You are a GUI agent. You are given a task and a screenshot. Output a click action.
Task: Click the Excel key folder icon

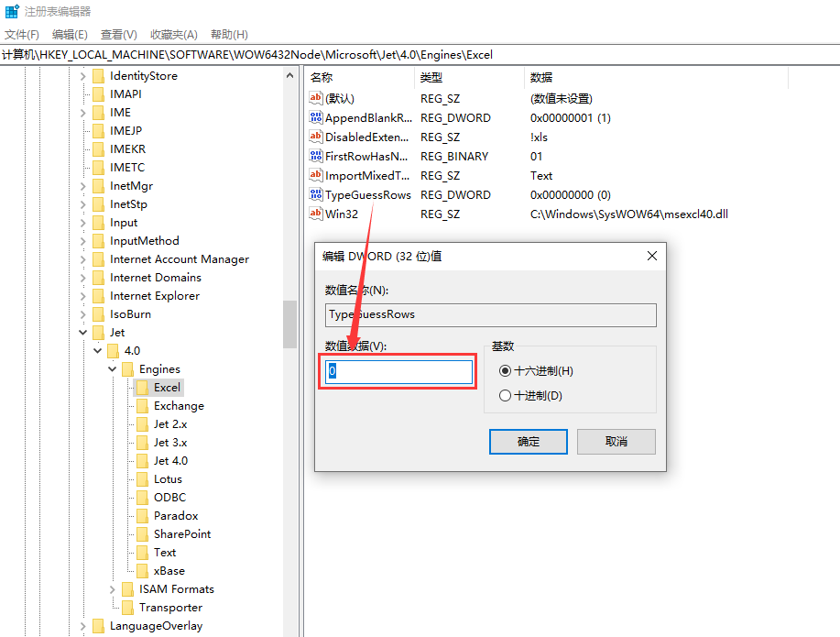coord(143,387)
